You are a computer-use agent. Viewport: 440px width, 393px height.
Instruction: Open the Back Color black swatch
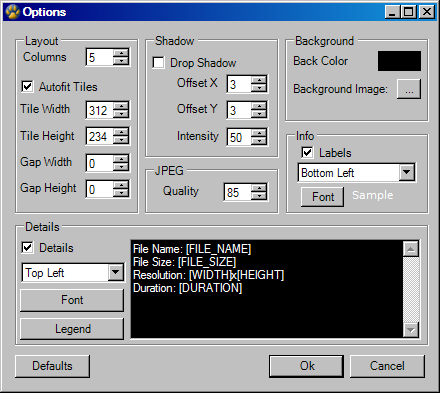[x=399, y=61]
